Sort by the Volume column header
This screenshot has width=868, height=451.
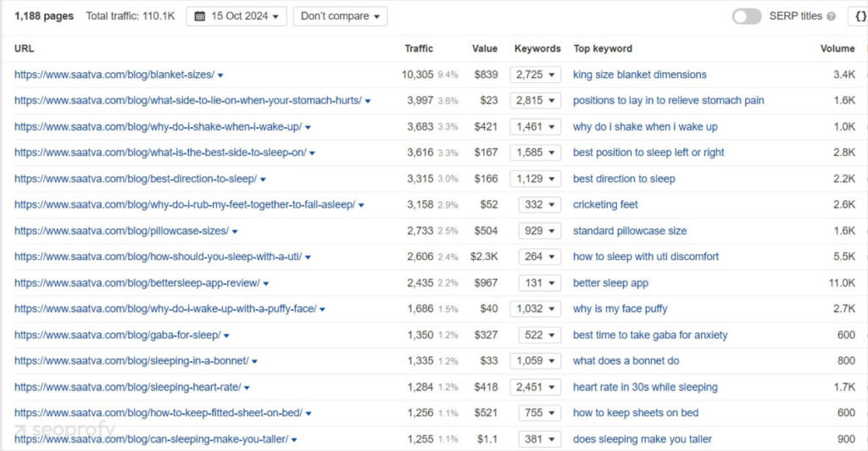(x=837, y=48)
